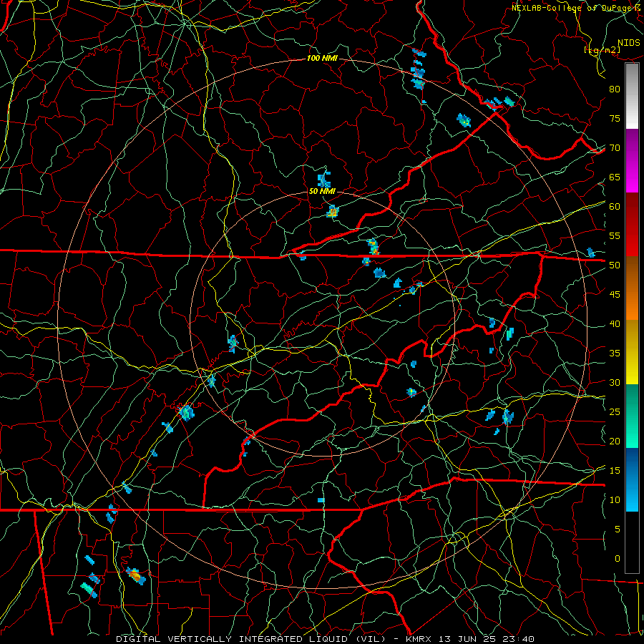Click the "KMRX" station identifier in caption
The height and width of the screenshot is (644, 644).
click(419, 639)
